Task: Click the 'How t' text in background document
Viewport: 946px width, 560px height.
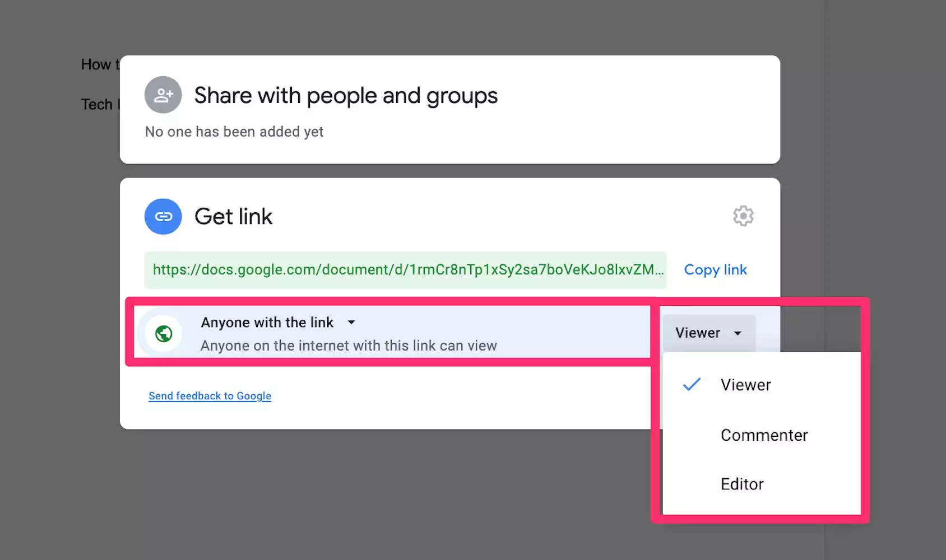Action: [x=99, y=64]
